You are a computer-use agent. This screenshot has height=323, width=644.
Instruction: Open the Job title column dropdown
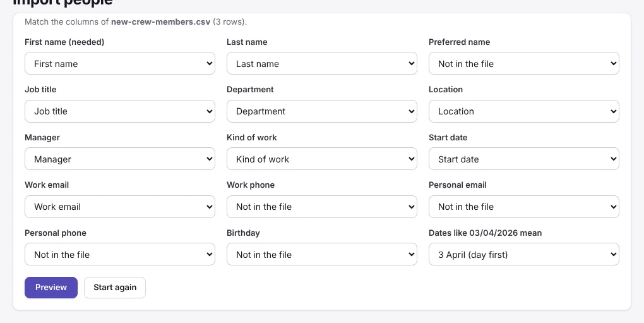coord(120,111)
